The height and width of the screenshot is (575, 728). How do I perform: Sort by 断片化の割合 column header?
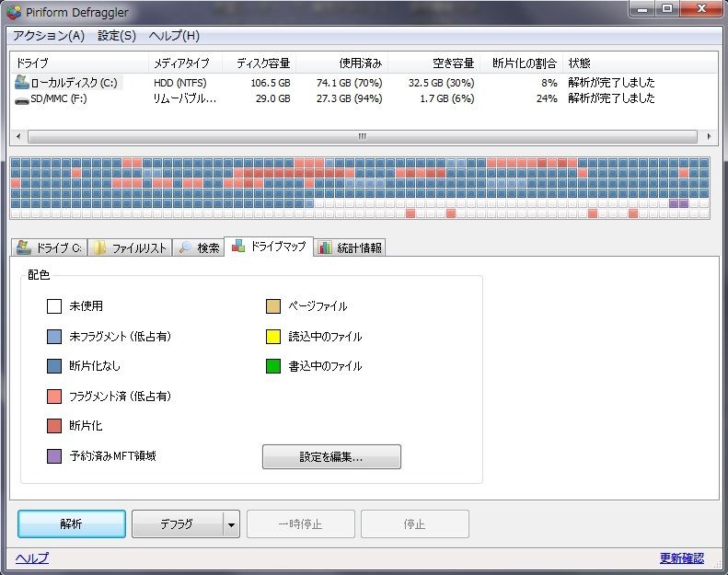coord(522,63)
